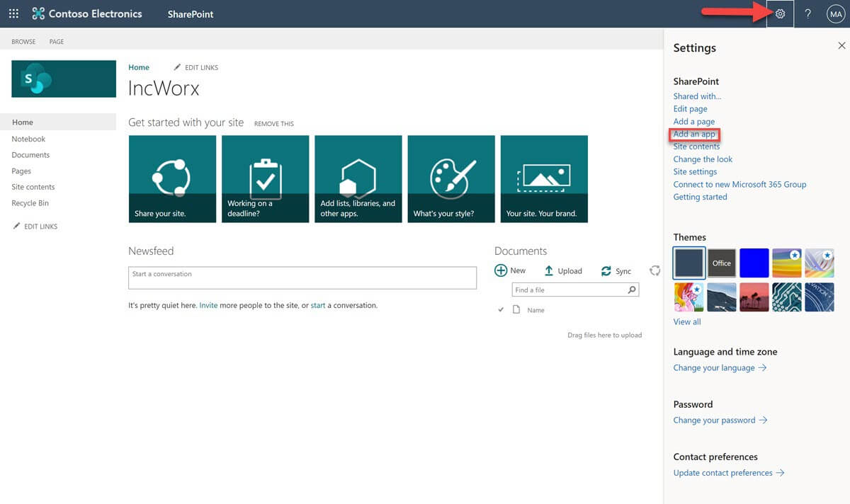Click the Start a conversation text box
850x504 pixels.
tap(302, 277)
